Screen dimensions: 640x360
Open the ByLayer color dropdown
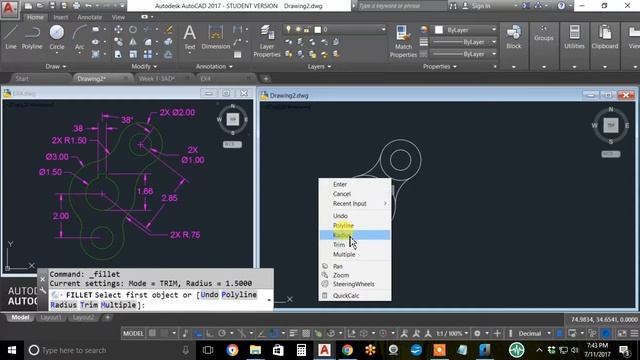pos(493,29)
